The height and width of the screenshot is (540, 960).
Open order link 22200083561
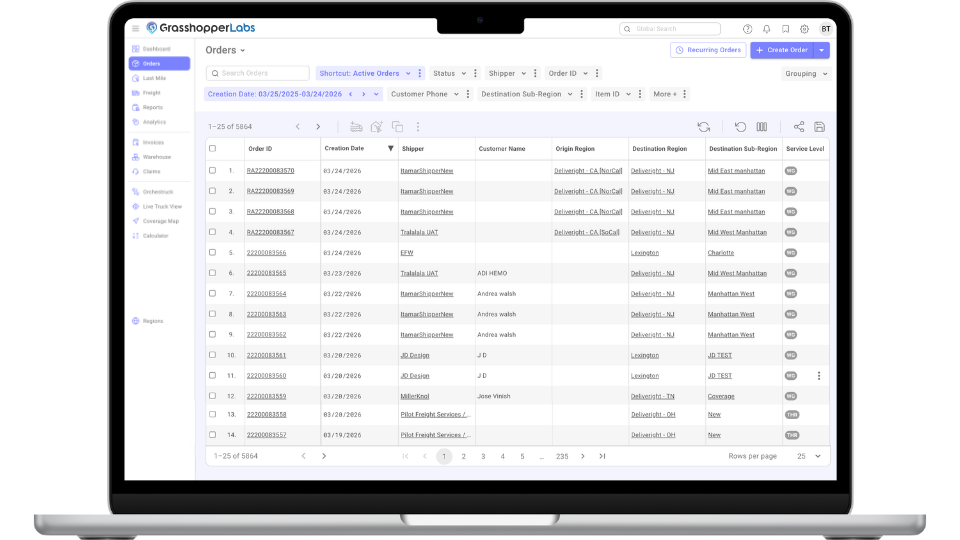[266, 355]
